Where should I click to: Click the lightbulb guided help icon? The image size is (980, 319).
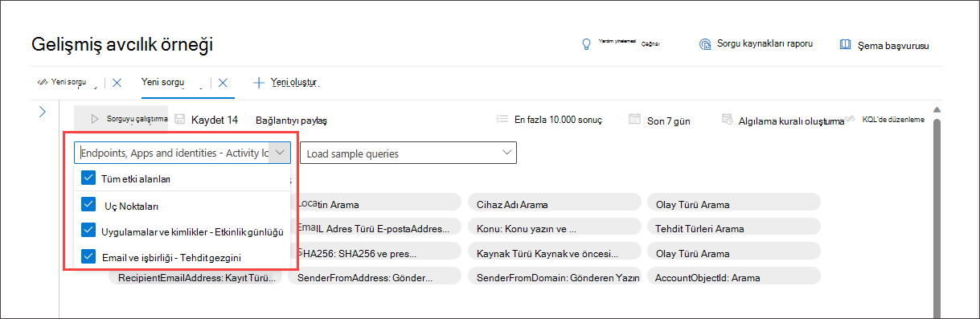(587, 44)
